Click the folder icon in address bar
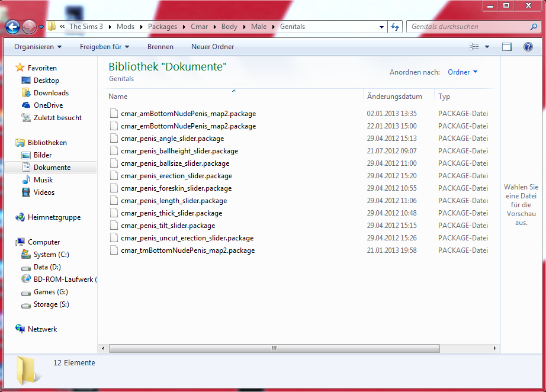This screenshot has width=546, height=392. [x=52, y=27]
